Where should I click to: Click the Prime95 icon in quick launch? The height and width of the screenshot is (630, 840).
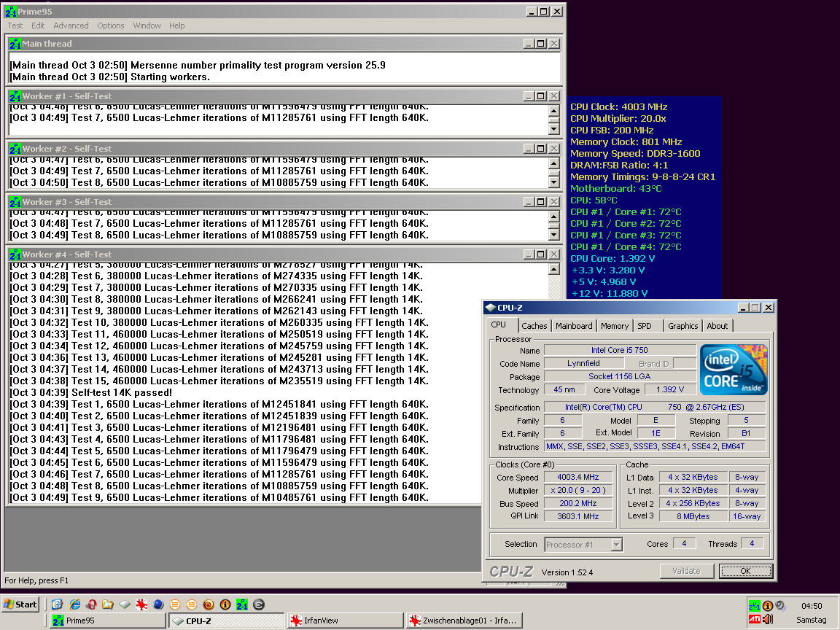click(x=242, y=604)
